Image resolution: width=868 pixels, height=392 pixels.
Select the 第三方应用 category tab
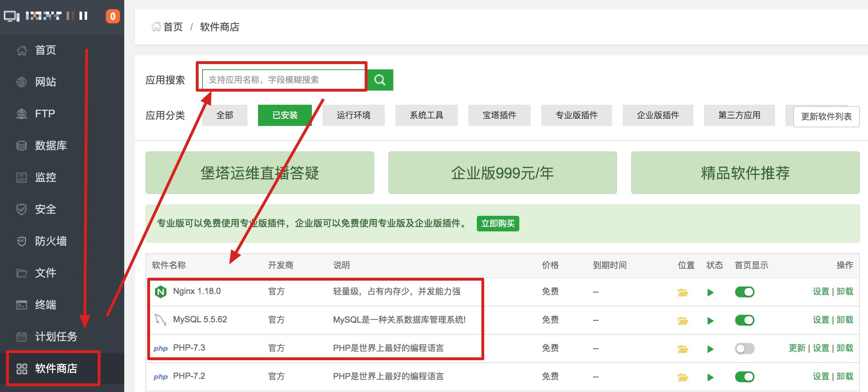click(739, 115)
